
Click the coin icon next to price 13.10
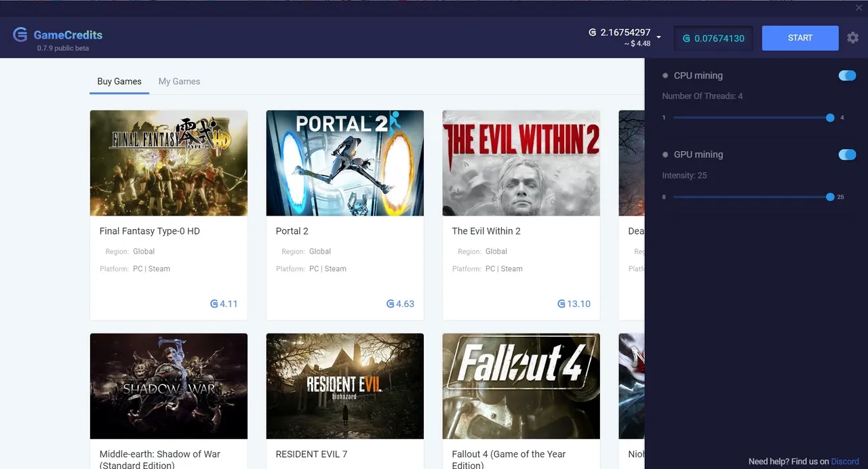click(x=561, y=304)
